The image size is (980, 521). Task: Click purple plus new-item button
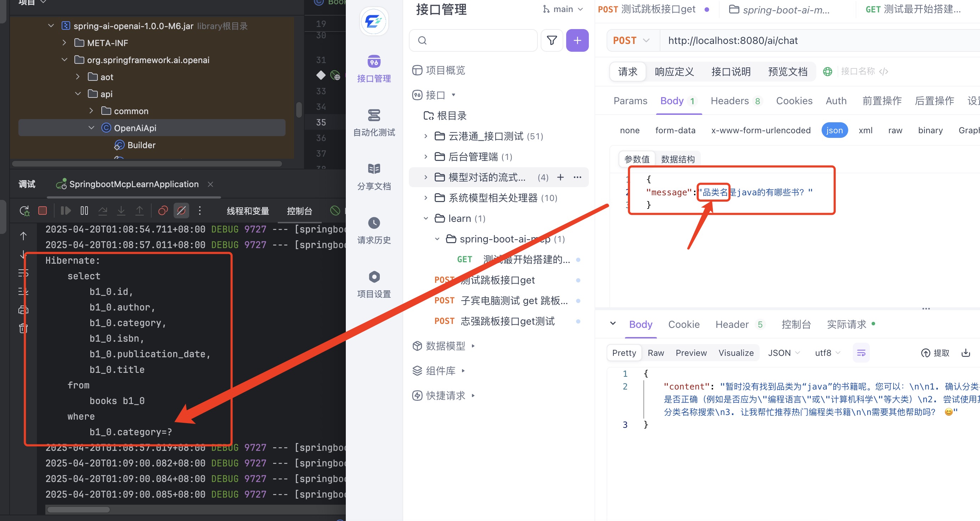pyautogui.click(x=577, y=40)
